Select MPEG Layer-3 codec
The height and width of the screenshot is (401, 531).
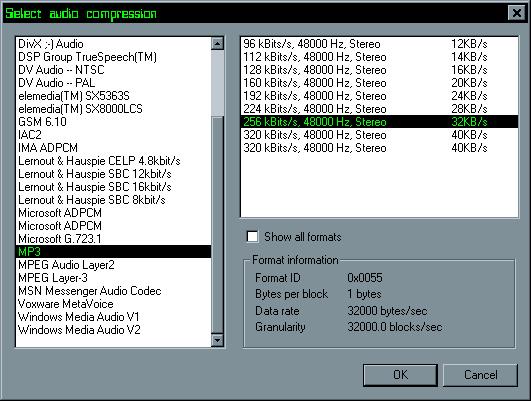pos(113,278)
